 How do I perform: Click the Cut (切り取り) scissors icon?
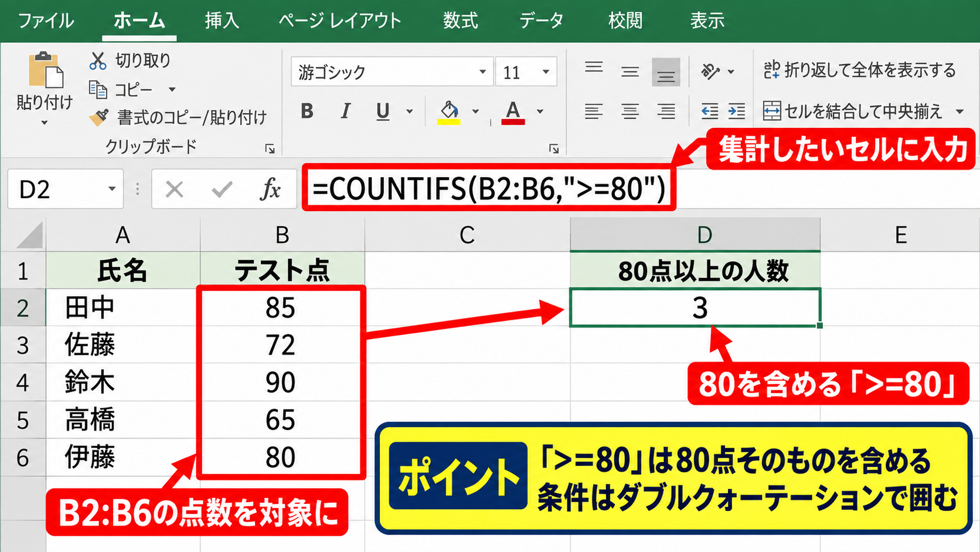tap(98, 60)
